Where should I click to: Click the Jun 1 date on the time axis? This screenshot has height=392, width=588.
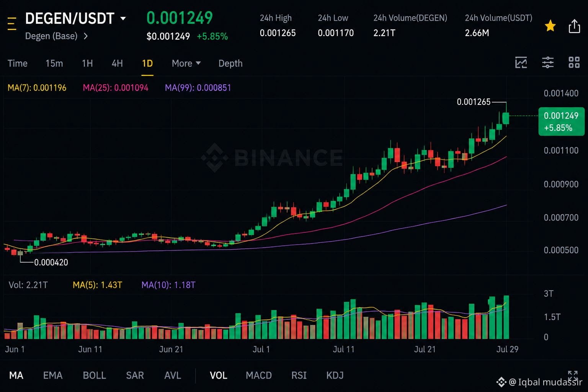15,349
